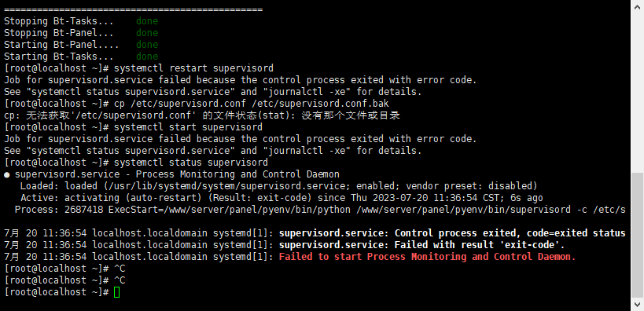The height and width of the screenshot is (311, 644).
Task: Click the scrollbar down arrow
Action: pos(637,306)
